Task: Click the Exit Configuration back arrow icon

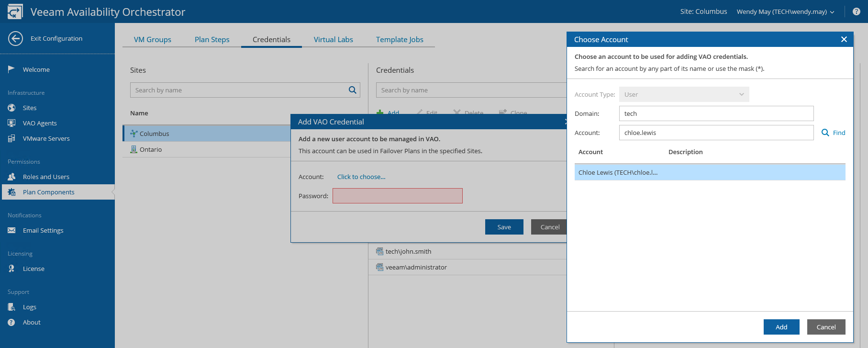Action: click(x=15, y=38)
